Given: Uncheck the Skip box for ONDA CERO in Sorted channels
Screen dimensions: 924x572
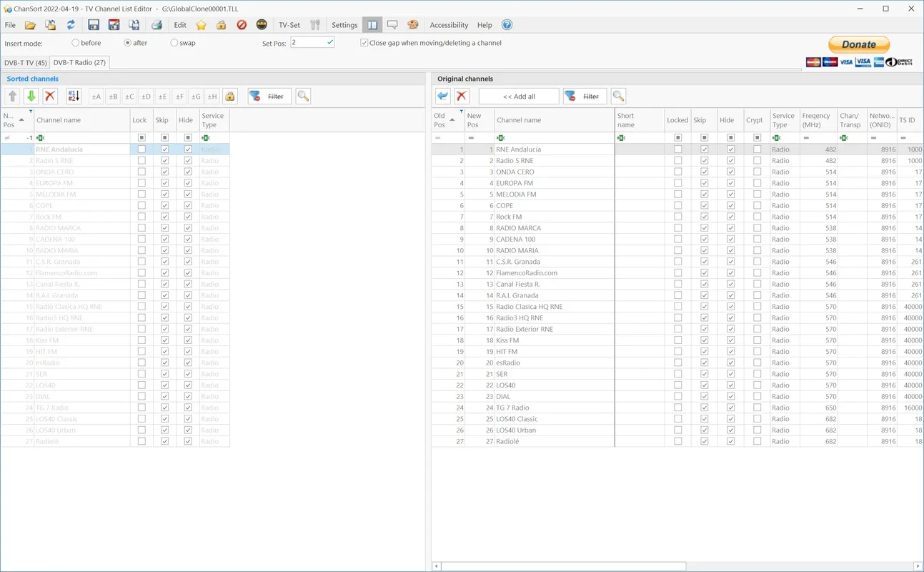Looking at the screenshot, I should click(x=165, y=172).
